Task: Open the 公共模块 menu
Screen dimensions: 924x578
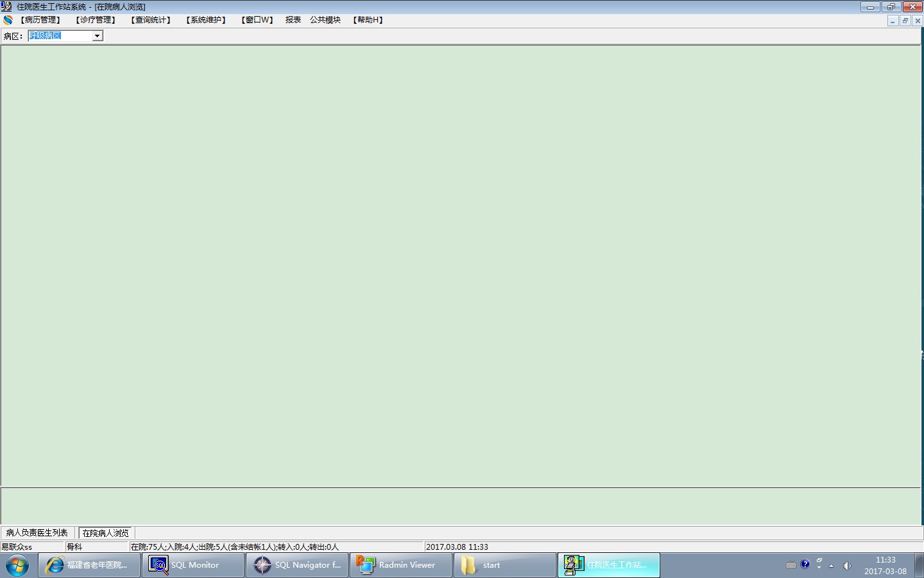Action: (x=325, y=20)
